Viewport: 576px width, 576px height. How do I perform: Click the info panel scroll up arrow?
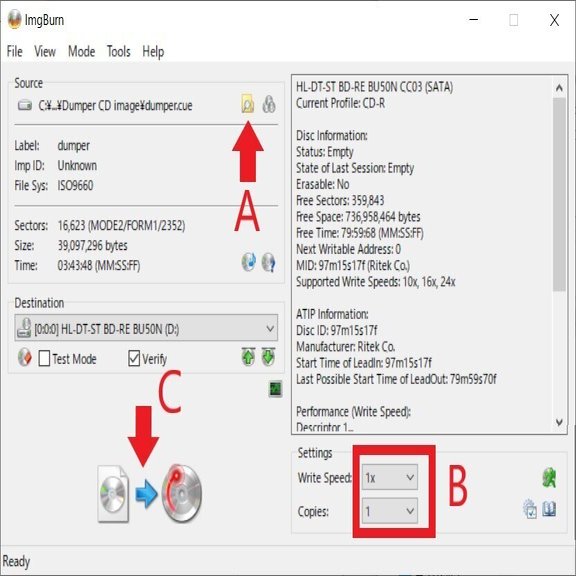(559, 88)
